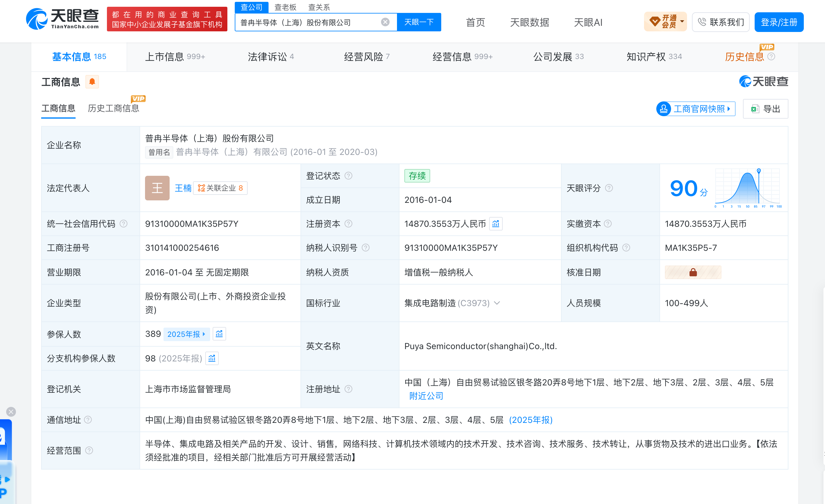
Task: Click the help icon beside 通信地址
Action: point(88,420)
